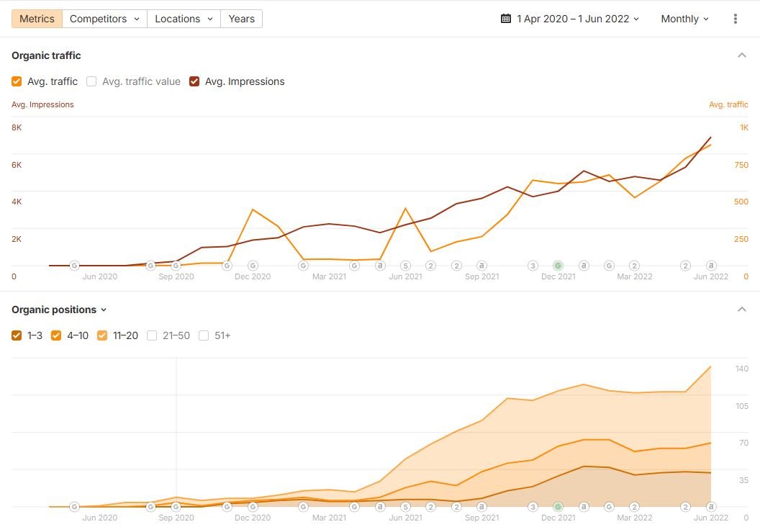
Task: Click green Google marker on Organic traffic chart
Action: (x=558, y=266)
